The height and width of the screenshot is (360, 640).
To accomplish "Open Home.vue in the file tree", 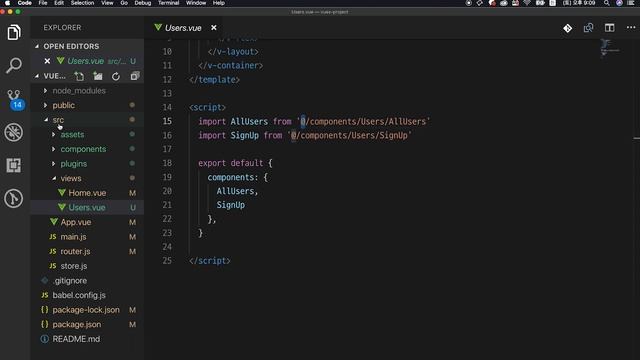I will [87, 193].
